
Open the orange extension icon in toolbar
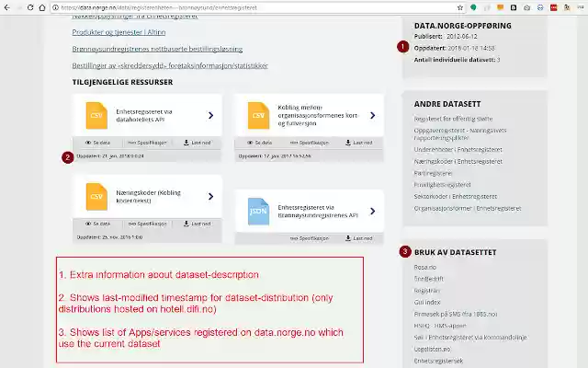coord(500,7)
